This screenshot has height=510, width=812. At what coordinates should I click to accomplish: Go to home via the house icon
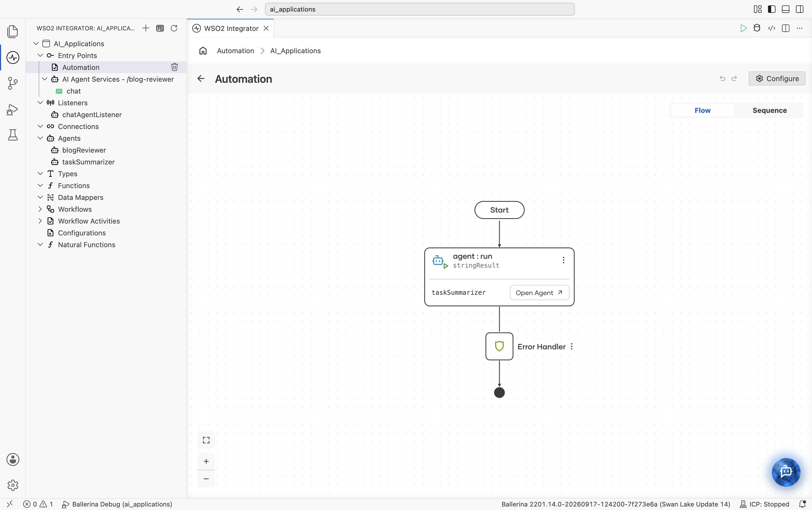click(203, 51)
